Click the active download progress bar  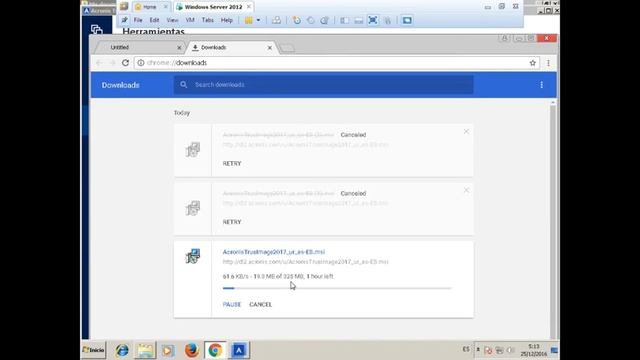[x=337, y=288]
